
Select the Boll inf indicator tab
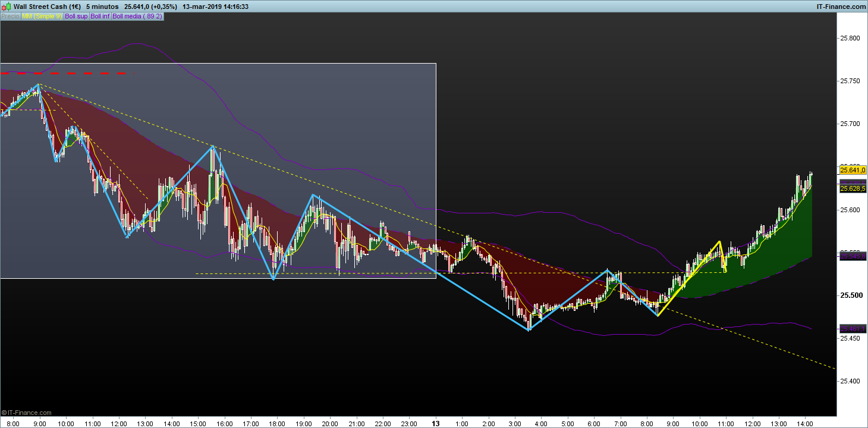(100, 17)
